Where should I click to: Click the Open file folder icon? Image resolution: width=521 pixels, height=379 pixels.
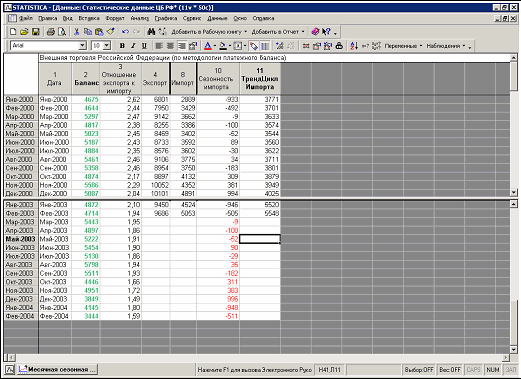[x=24, y=32]
